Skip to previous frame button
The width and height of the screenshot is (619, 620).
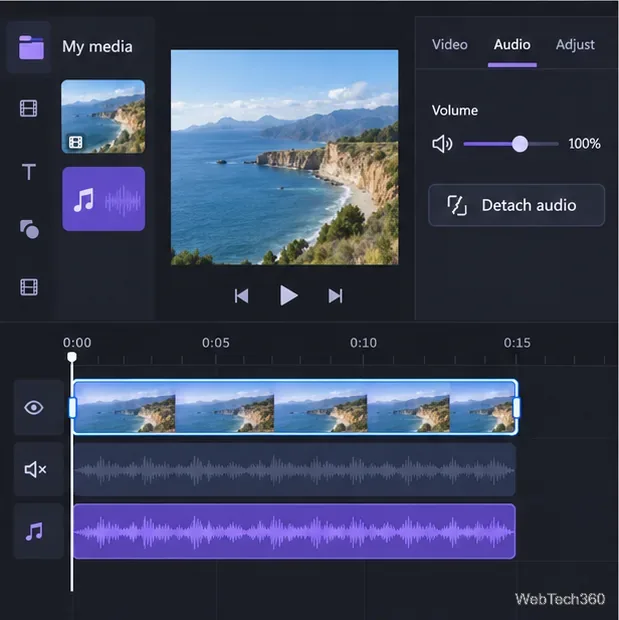point(241,296)
